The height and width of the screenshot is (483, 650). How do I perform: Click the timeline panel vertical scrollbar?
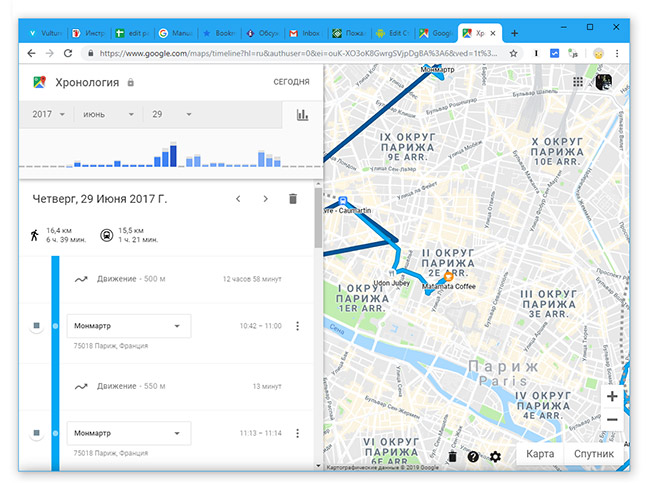[x=318, y=218]
